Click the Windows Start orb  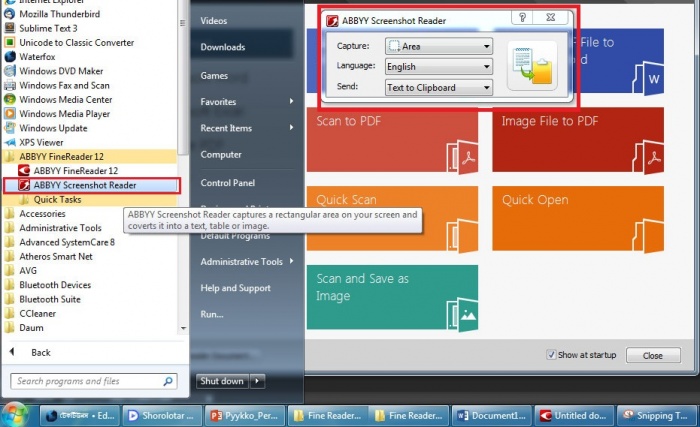pyautogui.click(x=16, y=414)
